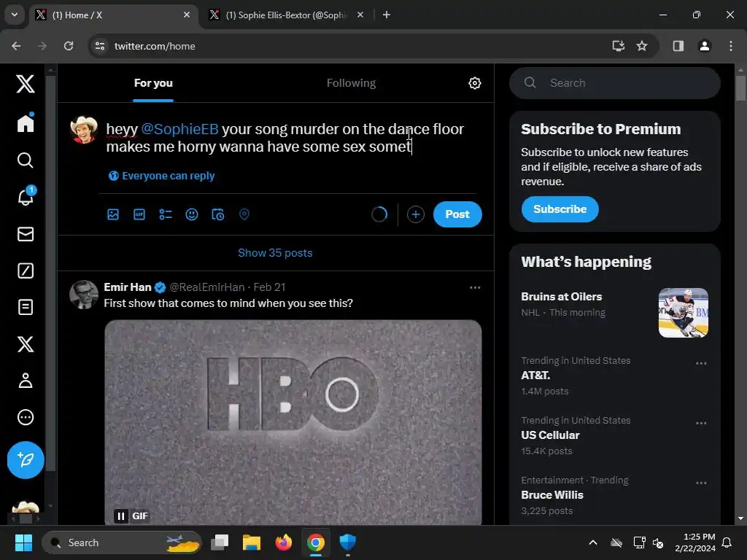Open Emir Han's profile name

coord(127,287)
